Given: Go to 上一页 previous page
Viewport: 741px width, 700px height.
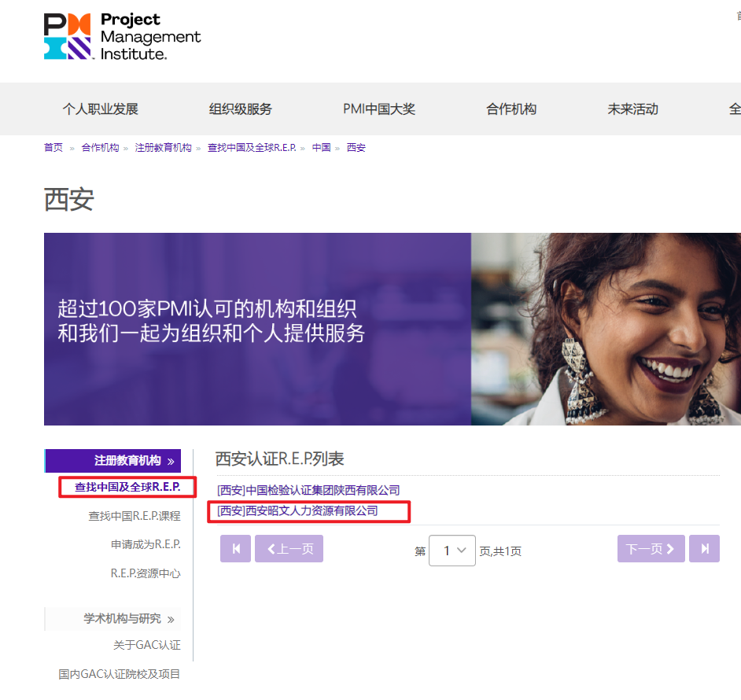Looking at the screenshot, I should 289,548.
